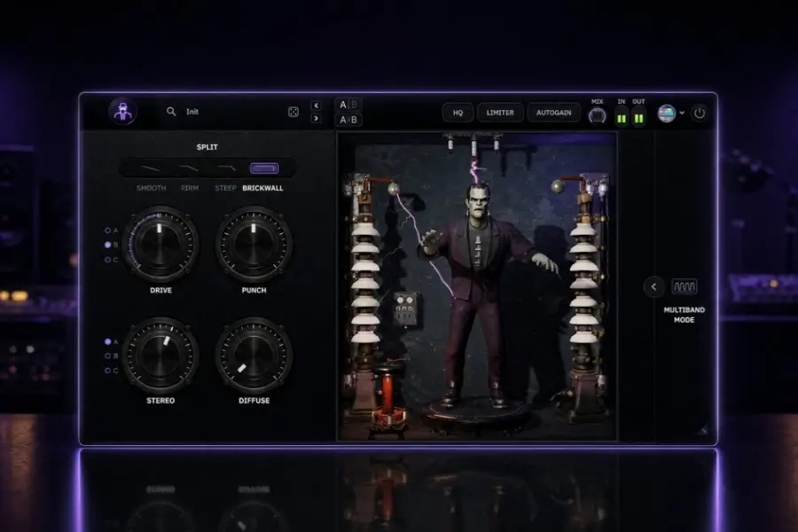
Task: Select Drive mode A radio button
Action: point(108,231)
